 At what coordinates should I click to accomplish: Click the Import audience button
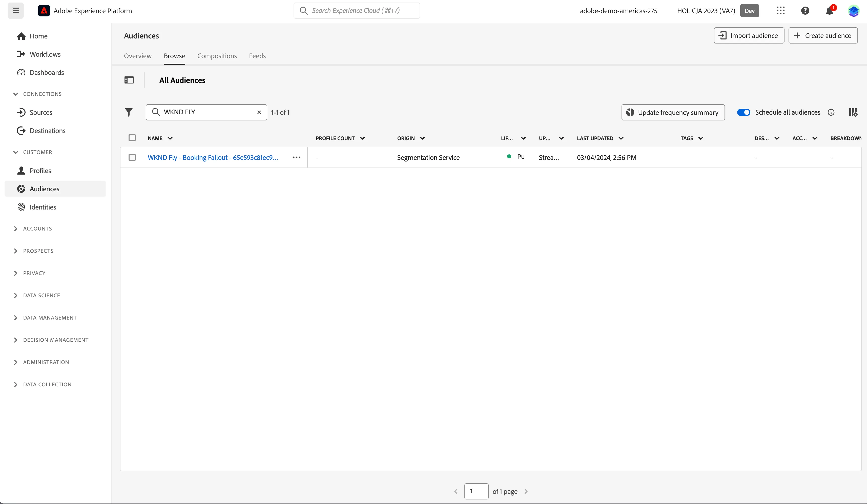749,35
